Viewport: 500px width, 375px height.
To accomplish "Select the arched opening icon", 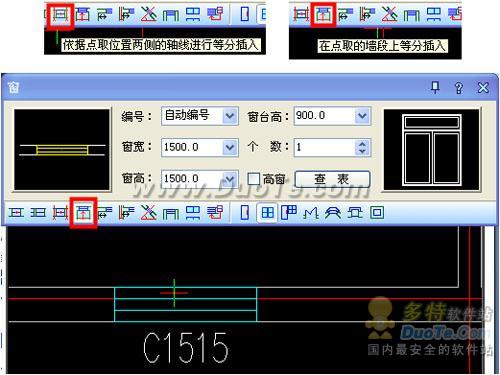I will 333,213.
